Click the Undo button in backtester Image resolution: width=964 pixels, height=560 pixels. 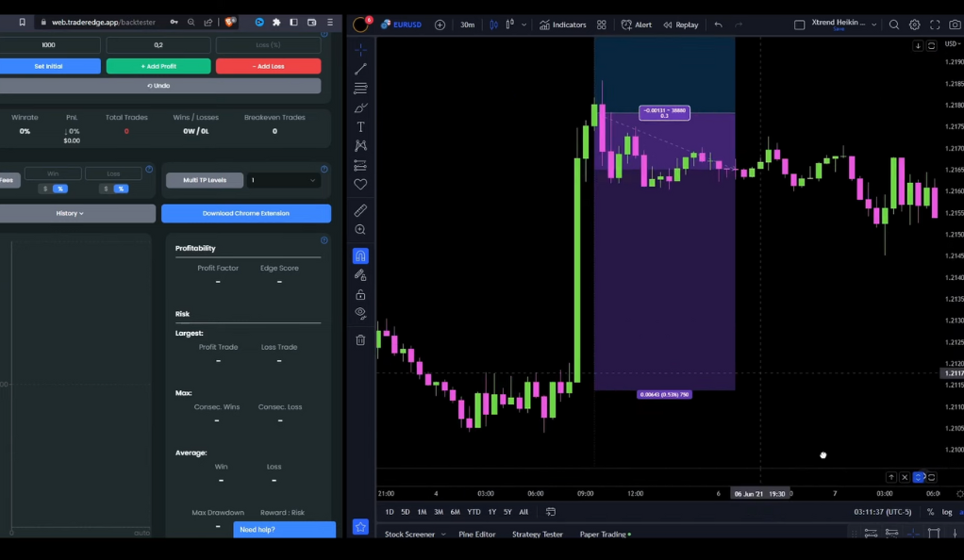tap(158, 86)
